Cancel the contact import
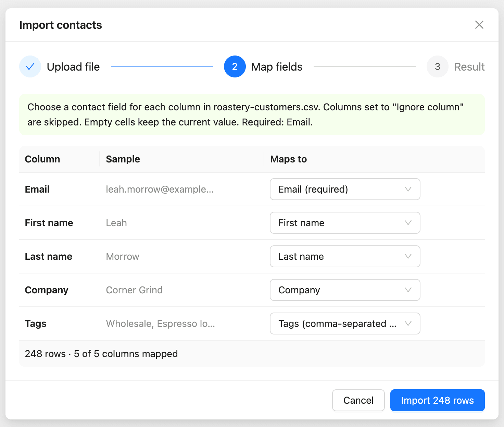The width and height of the screenshot is (504, 427). [358, 400]
